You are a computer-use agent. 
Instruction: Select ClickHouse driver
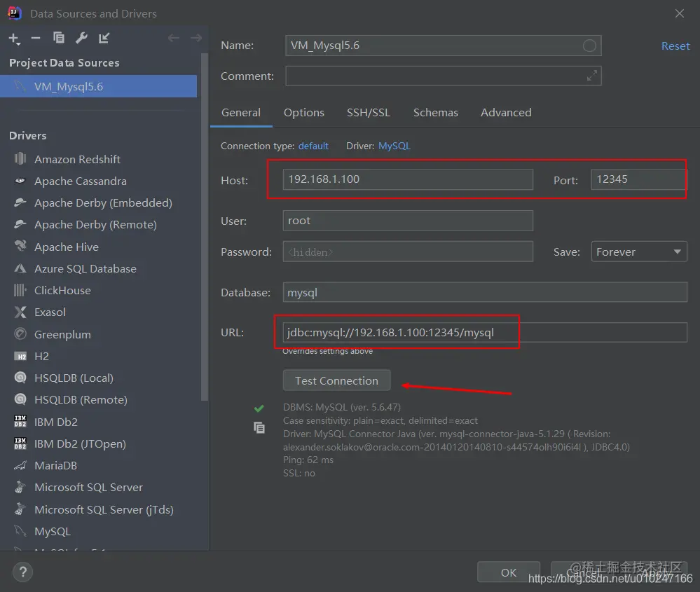pyautogui.click(x=62, y=291)
